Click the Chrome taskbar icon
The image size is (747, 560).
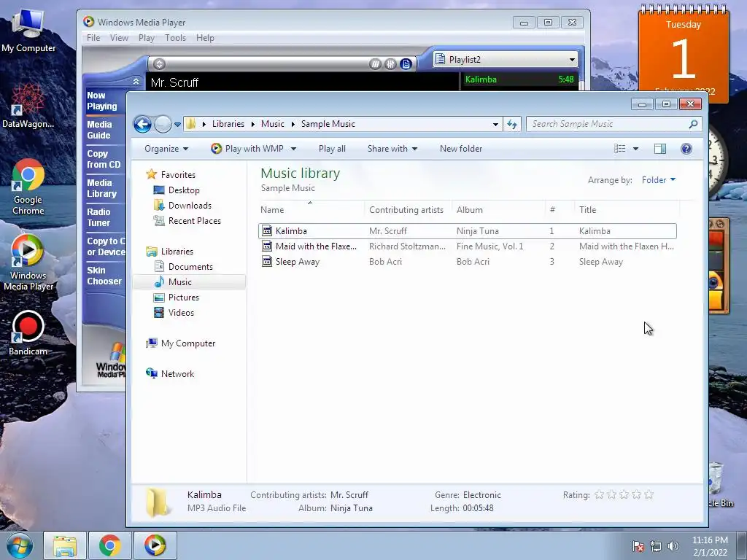coord(109,545)
